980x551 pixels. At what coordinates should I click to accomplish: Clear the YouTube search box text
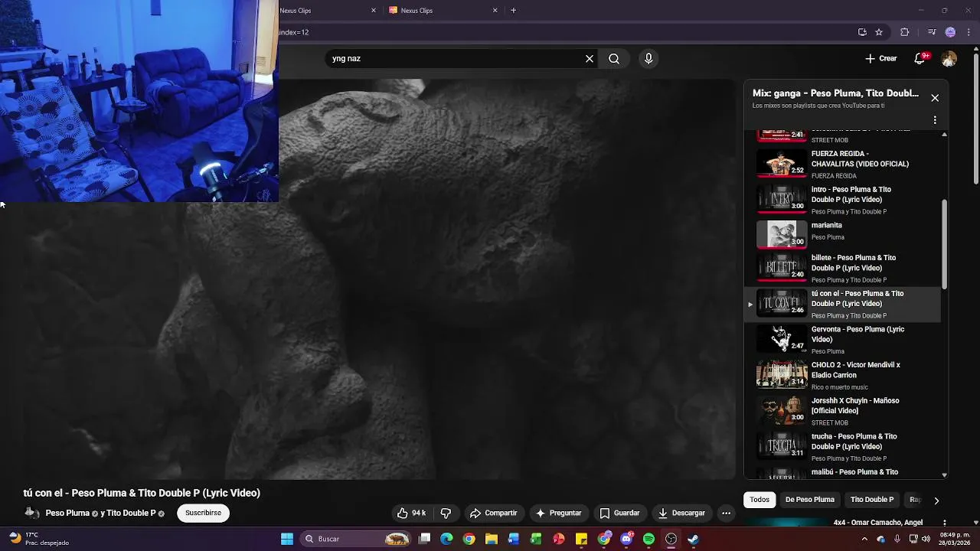click(x=590, y=59)
